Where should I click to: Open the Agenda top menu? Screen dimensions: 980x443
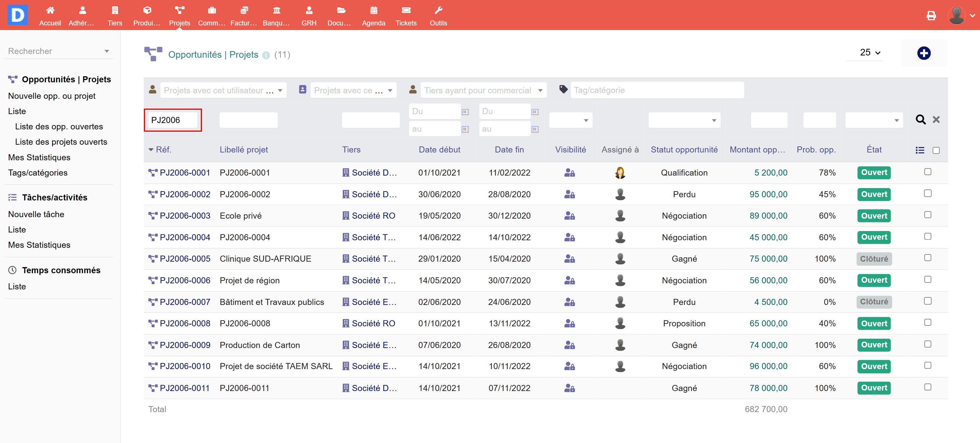pyautogui.click(x=373, y=16)
